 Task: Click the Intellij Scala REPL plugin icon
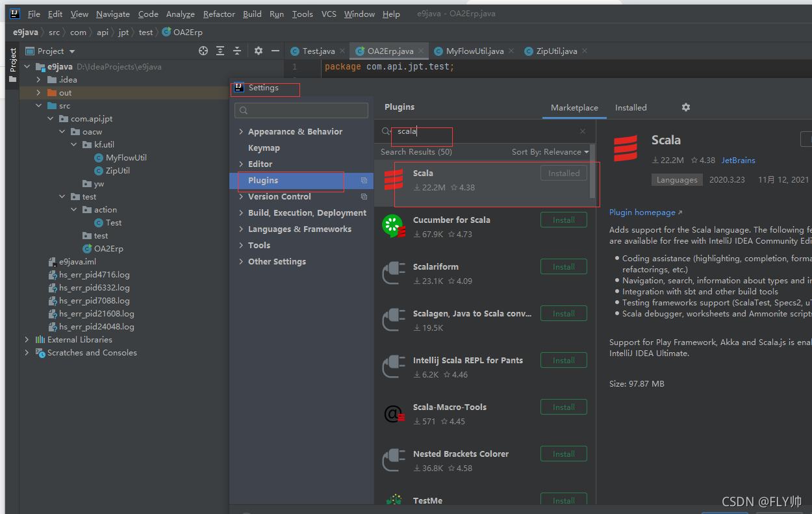[394, 366]
